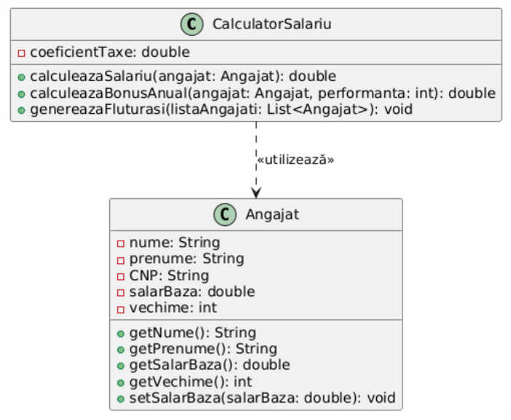Click the public marker beside genereazaFluturasi method

[x=22, y=110]
